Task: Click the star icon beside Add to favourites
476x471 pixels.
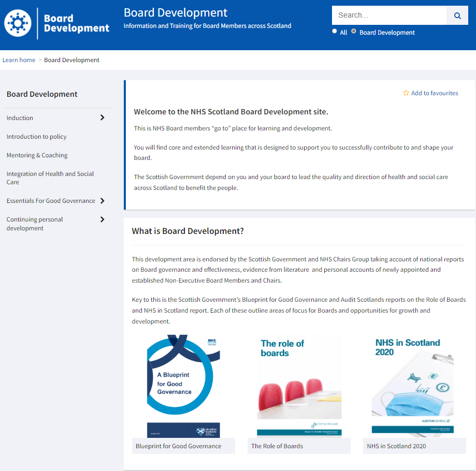Action: [x=406, y=93]
